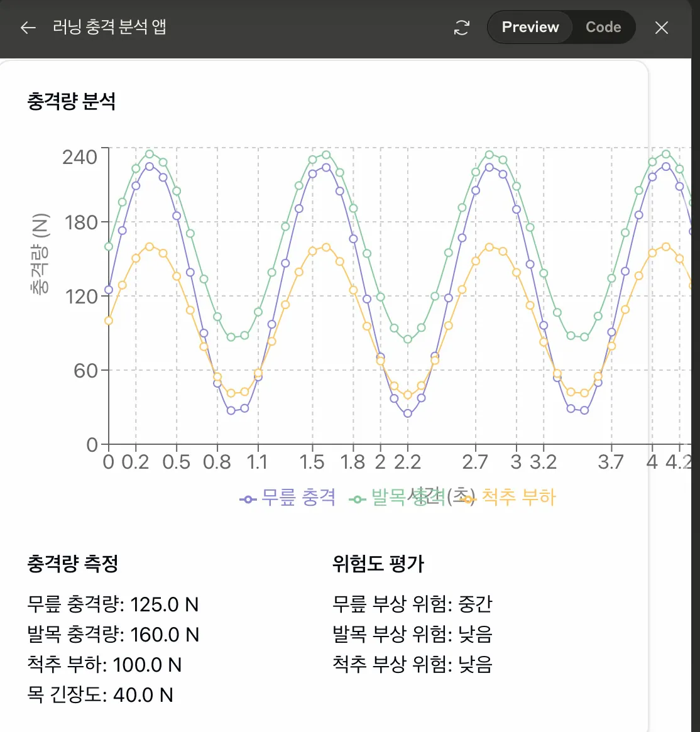Click the 위험도 평가 section heading

click(x=380, y=564)
